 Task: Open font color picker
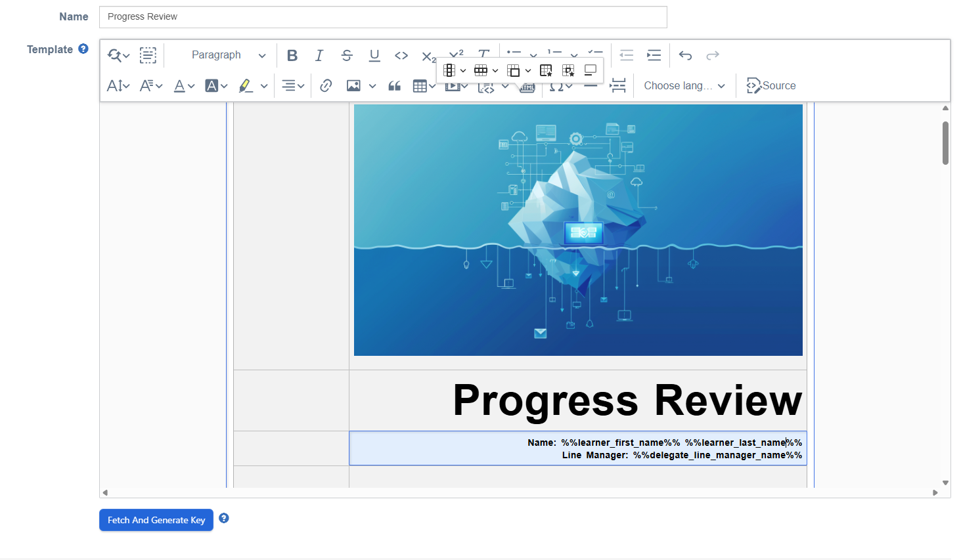coord(184,85)
